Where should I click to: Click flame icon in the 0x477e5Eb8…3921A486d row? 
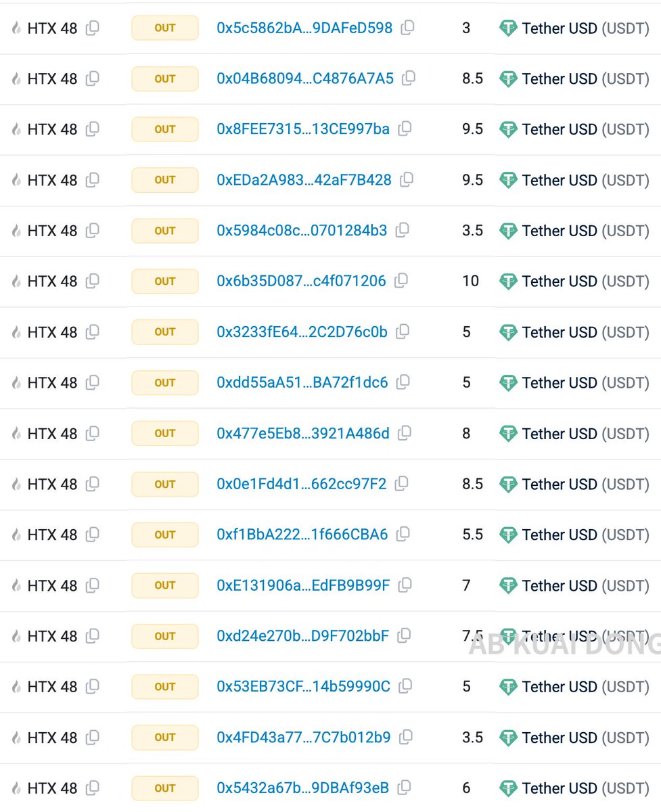click(16, 434)
